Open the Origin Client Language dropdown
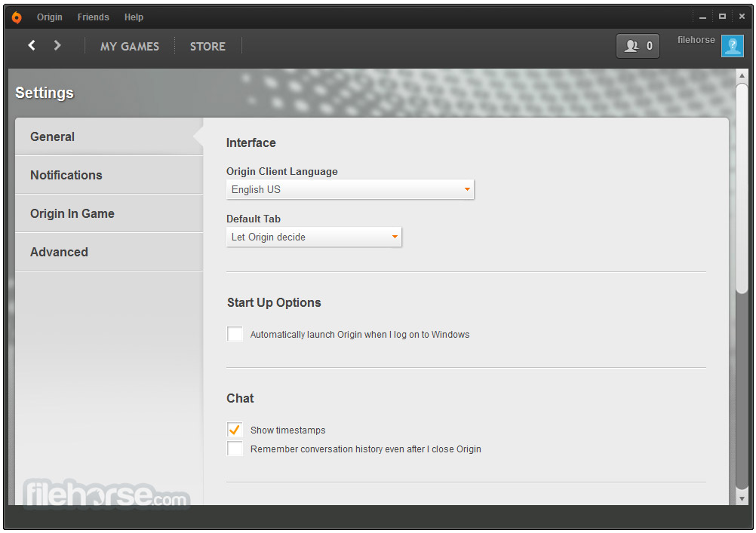756x533 pixels. 350,189
